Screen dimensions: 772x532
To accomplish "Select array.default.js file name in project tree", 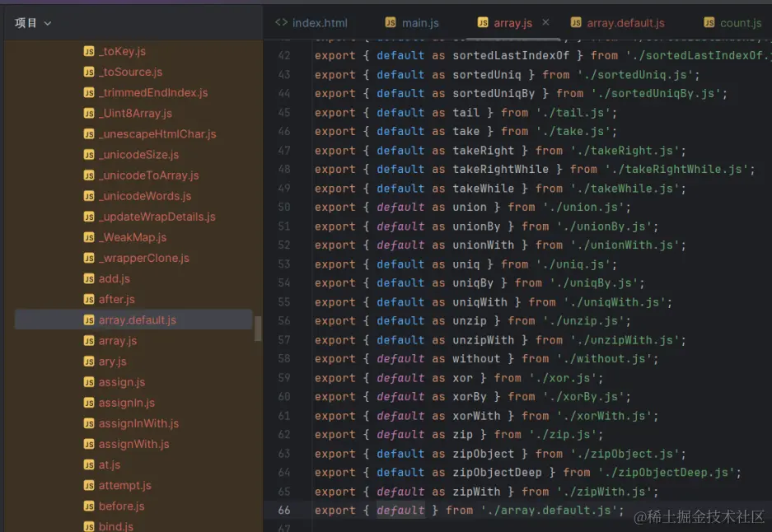I will coord(138,320).
